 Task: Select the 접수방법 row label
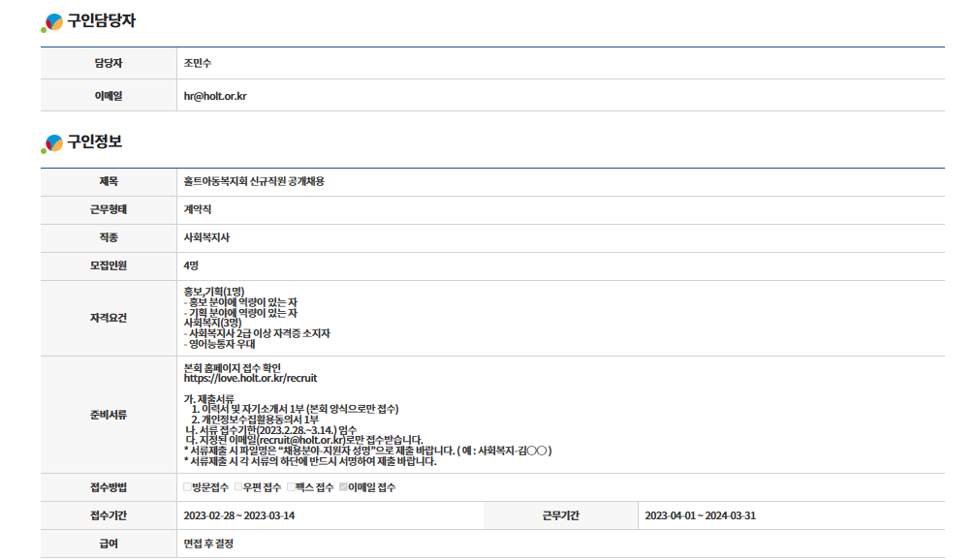click(x=109, y=487)
